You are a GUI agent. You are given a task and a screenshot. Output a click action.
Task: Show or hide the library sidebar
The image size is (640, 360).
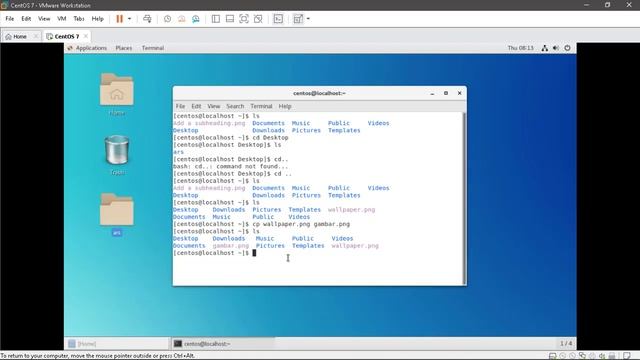coord(216,19)
